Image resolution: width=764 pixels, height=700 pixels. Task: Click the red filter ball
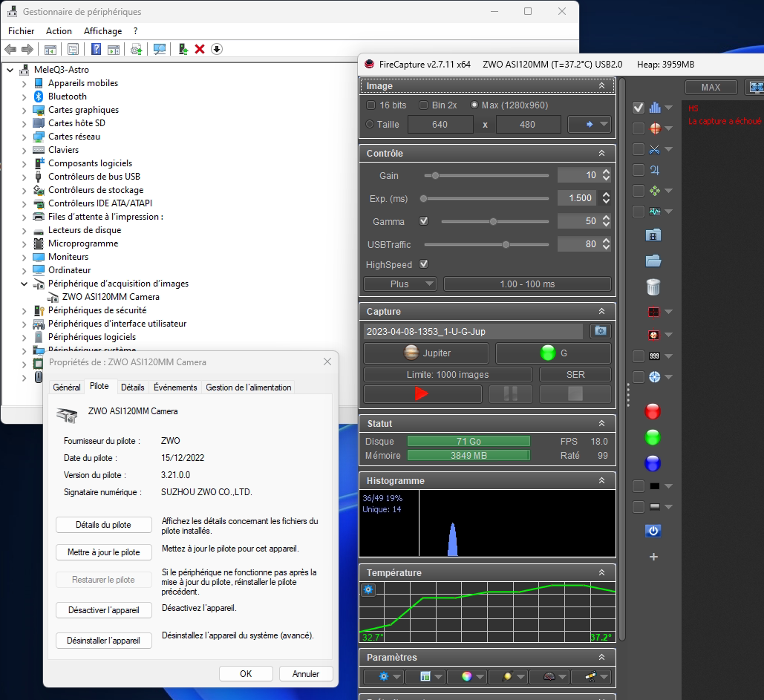point(653,412)
